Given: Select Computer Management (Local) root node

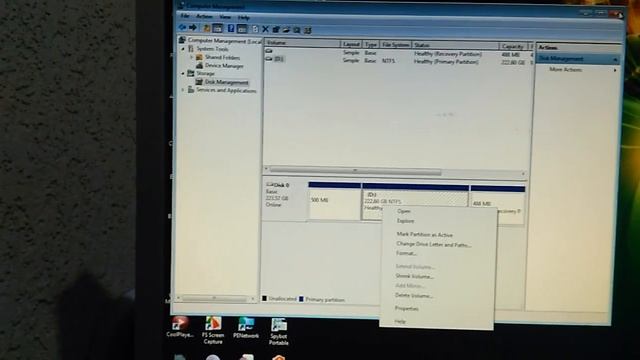Looking at the screenshot, I should click(x=224, y=41).
